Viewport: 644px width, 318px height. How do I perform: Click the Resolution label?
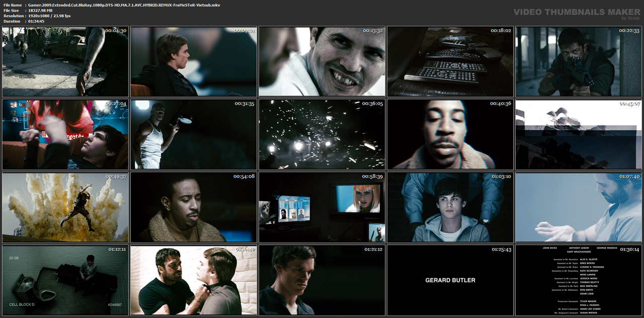coord(14,16)
